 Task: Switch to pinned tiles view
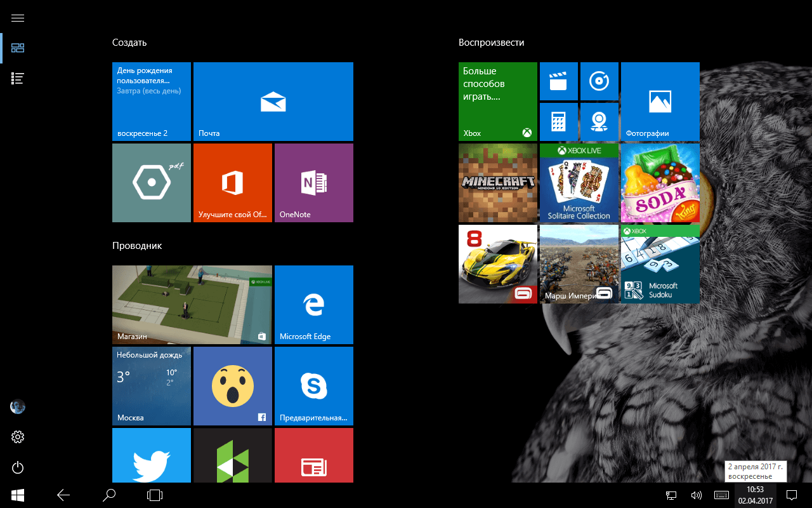pos(18,48)
